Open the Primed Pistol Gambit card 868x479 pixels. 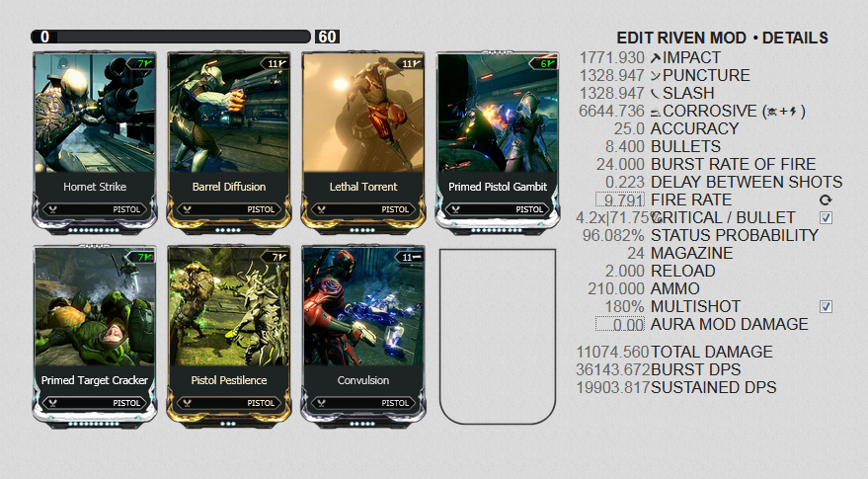(498, 142)
